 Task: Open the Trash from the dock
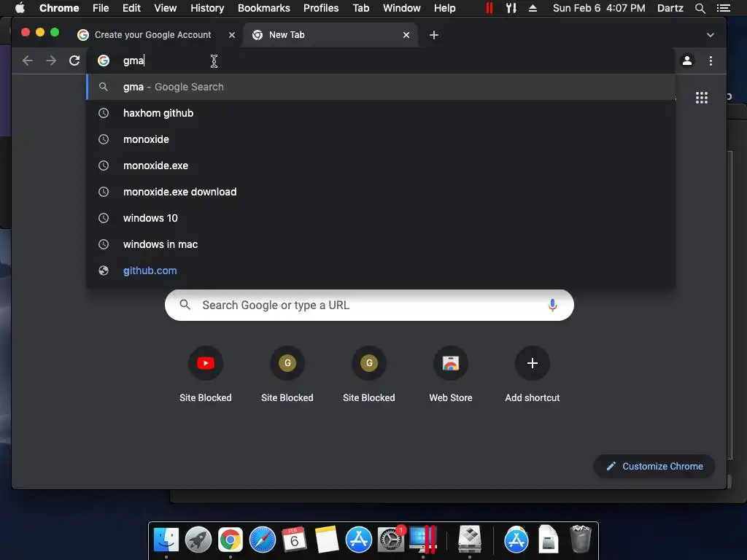[580, 539]
